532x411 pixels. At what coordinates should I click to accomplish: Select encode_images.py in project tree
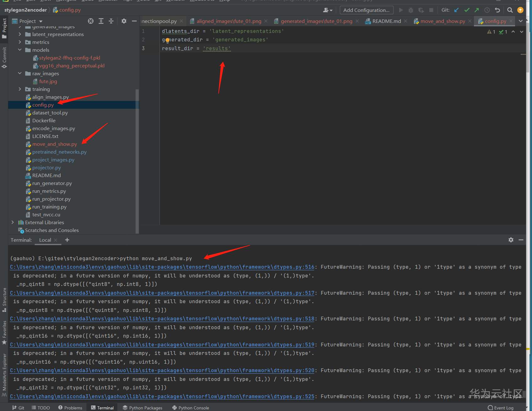[53, 128]
